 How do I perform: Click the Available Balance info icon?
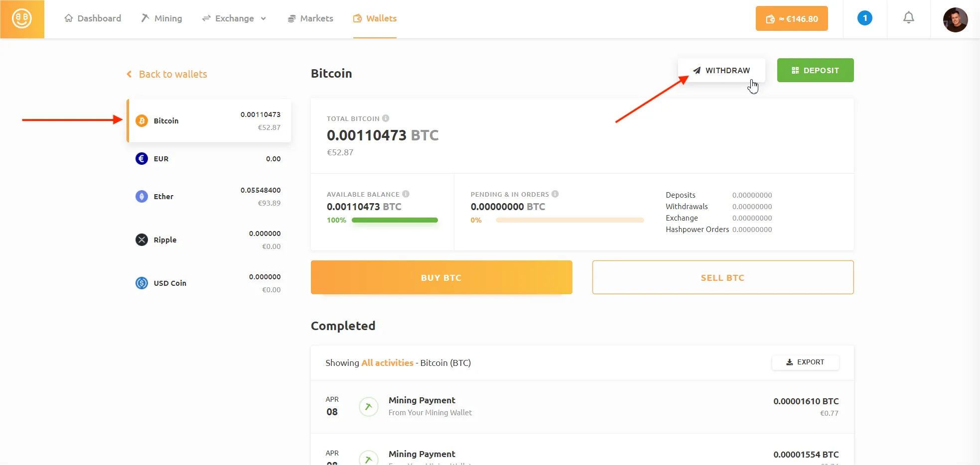tap(406, 194)
